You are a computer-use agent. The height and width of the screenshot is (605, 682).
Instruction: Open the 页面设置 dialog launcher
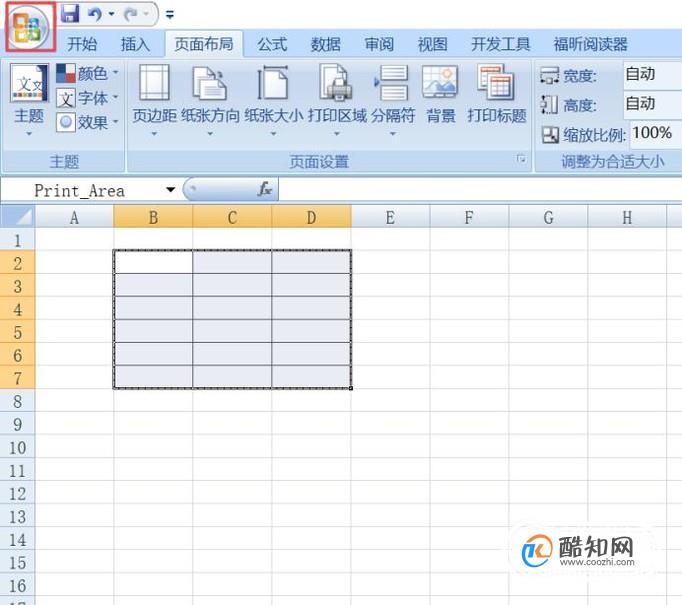(x=521, y=159)
